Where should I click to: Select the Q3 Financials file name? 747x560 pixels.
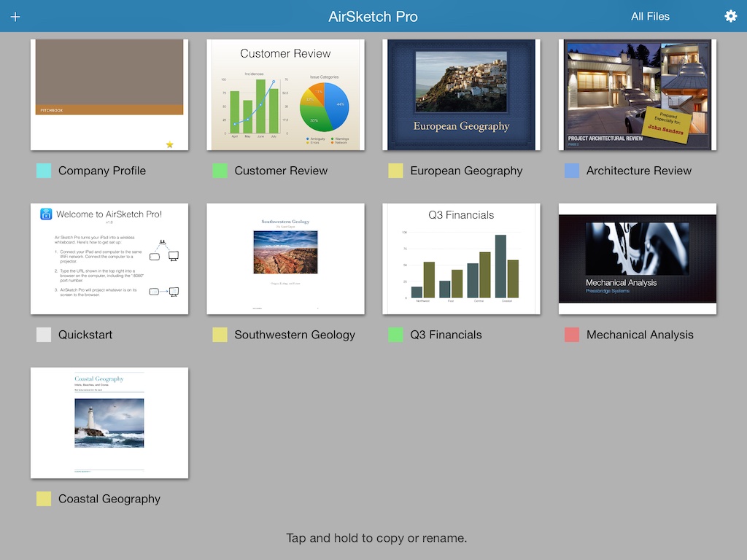click(446, 335)
